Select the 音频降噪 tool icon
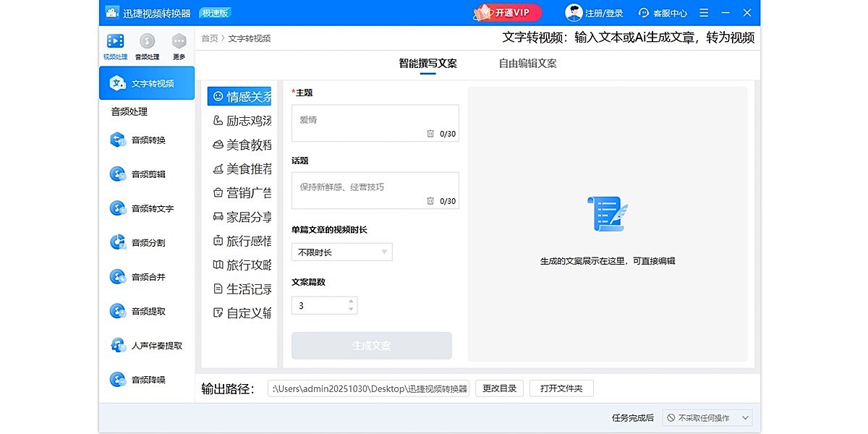The height and width of the screenshot is (434, 868). pyautogui.click(x=118, y=379)
